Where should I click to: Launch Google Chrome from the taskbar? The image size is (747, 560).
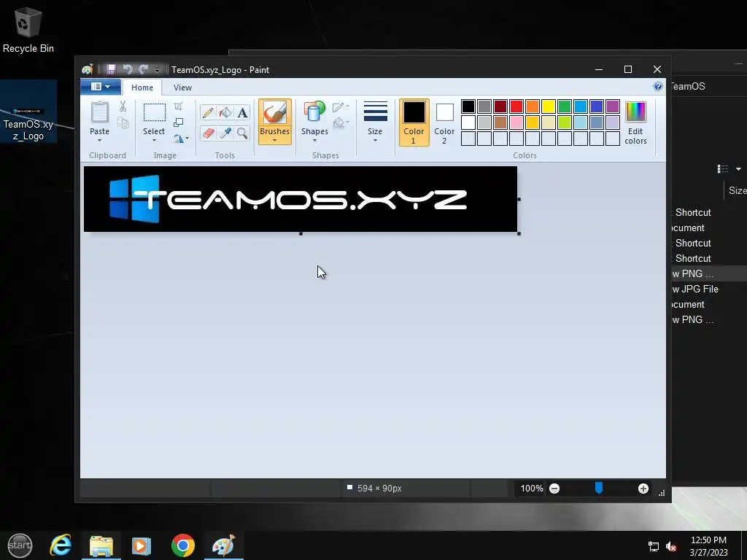point(183,545)
